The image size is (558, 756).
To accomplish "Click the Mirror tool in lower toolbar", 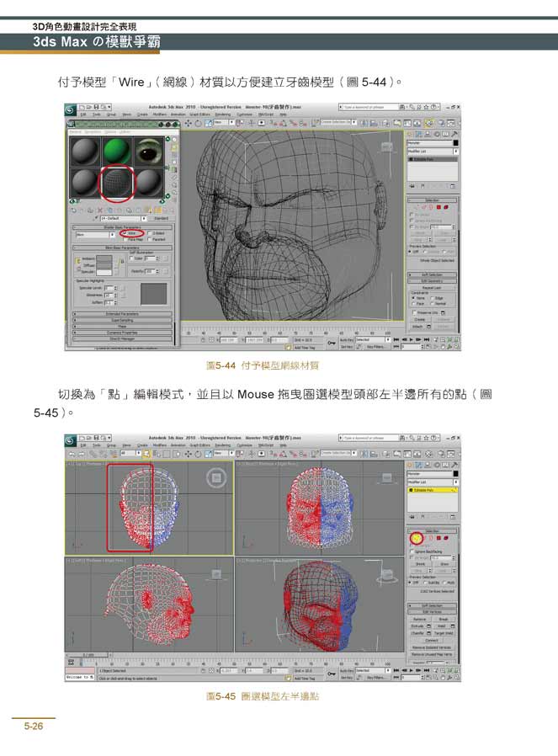I will click(x=364, y=454).
